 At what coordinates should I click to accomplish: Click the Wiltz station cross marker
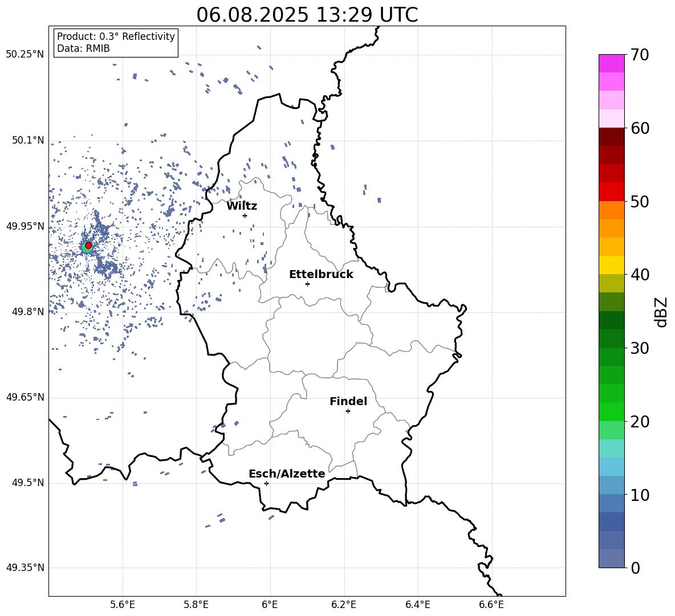click(x=245, y=215)
